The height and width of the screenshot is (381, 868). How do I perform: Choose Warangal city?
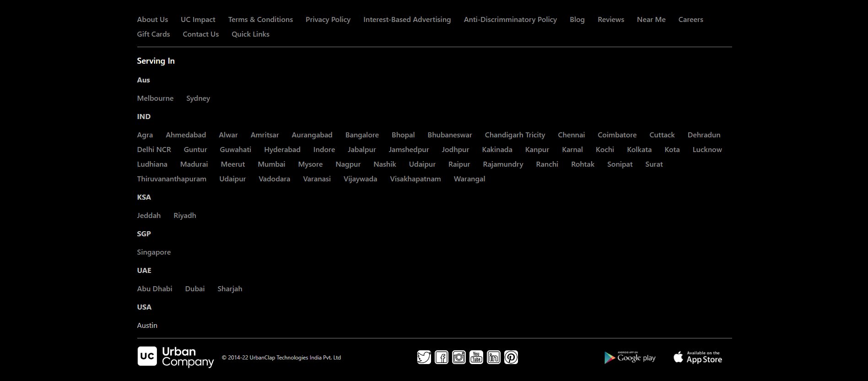click(469, 179)
